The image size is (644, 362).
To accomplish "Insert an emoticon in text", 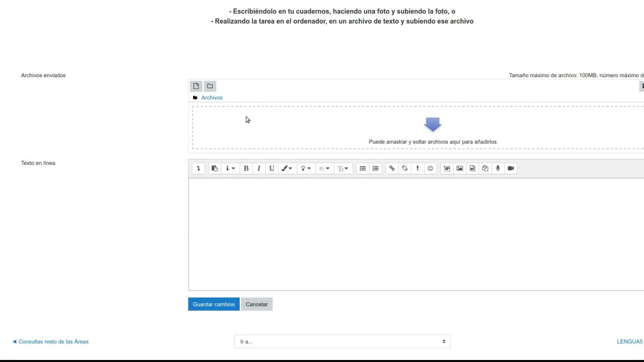I will pos(430,168).
